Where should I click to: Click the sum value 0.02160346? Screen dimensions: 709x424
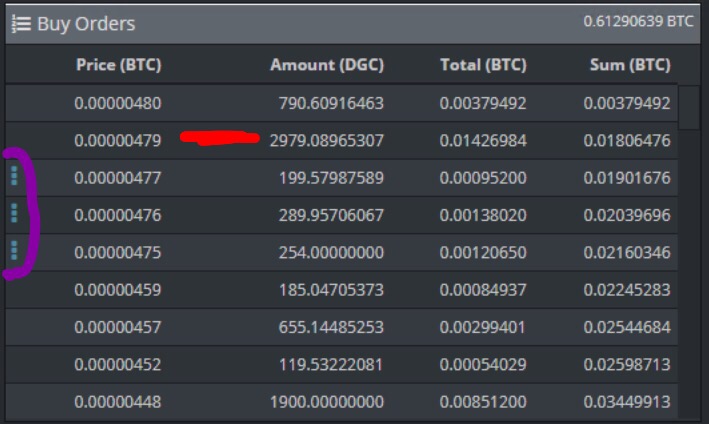(627, 252)
